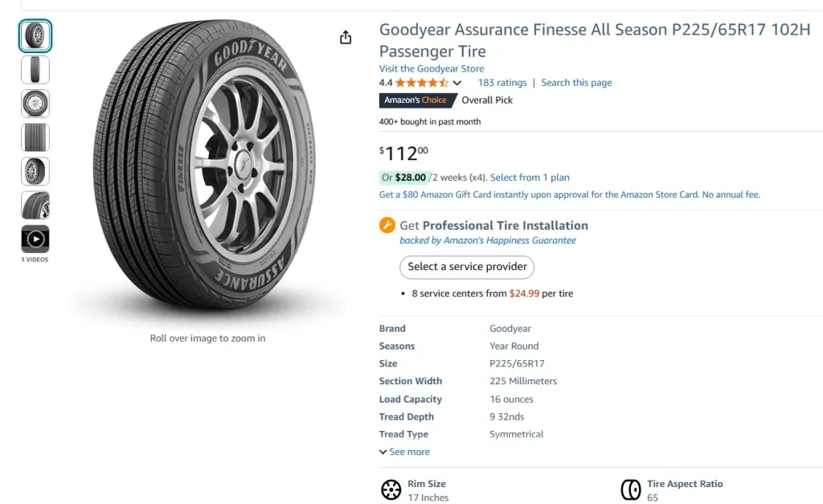Open the 183 ratings link

[502, 83]
